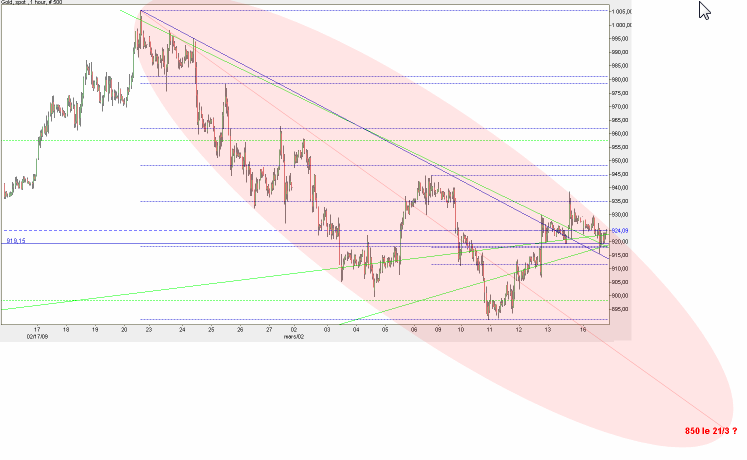Click the 960,00 price axis label
This screenshot has width=747, height=460.
coord(620,134)
